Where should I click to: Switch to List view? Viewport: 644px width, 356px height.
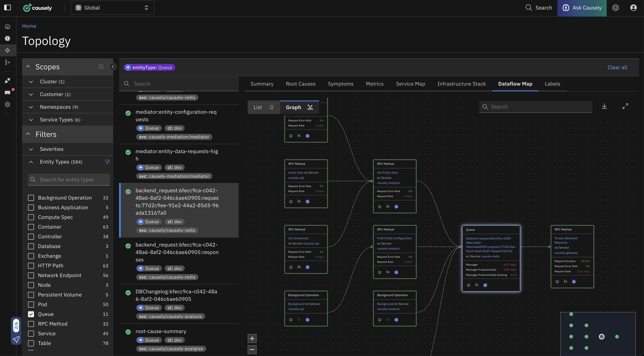pos(264,107)
